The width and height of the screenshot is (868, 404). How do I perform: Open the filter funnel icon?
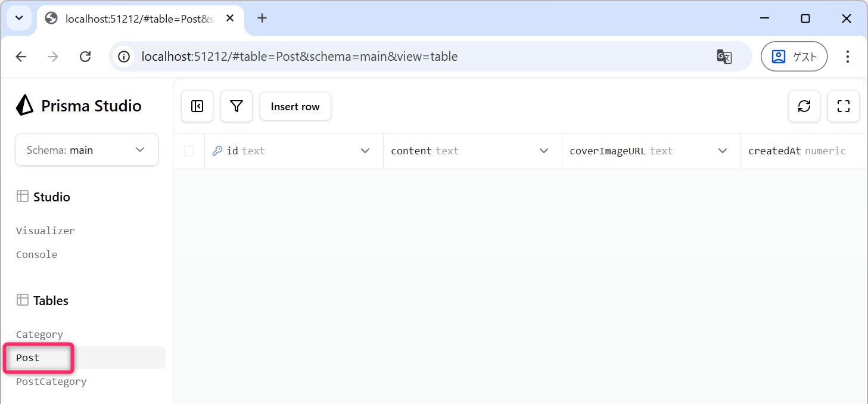237,106
